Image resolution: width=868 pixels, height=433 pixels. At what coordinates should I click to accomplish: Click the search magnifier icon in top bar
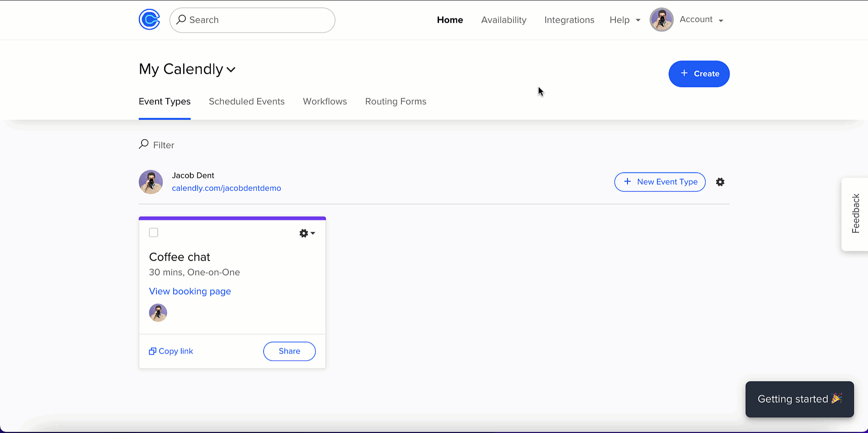(x=181, y=19)
